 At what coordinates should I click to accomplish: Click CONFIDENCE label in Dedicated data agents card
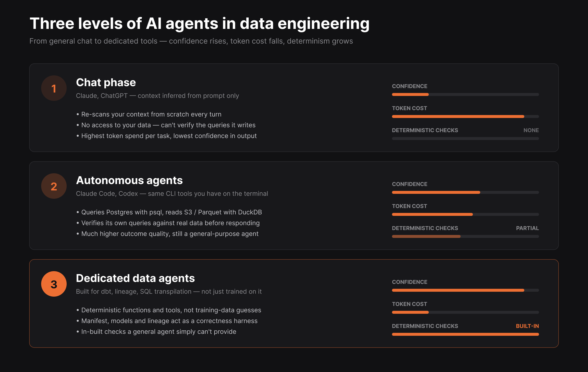point(410,282)
